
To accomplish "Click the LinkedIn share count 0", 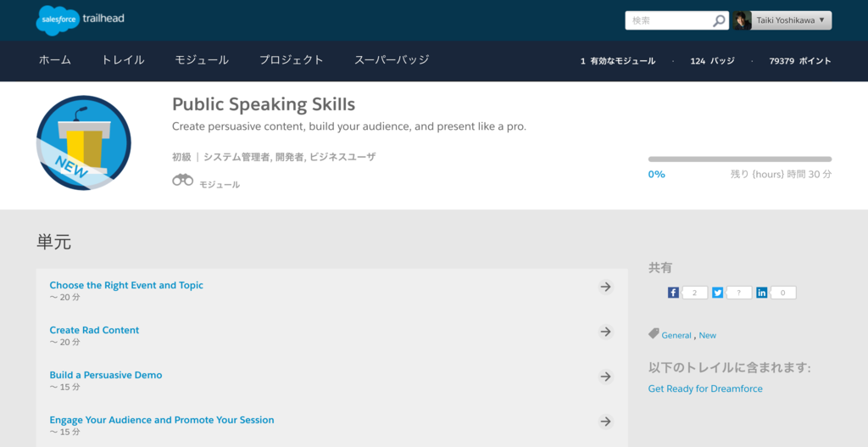I will tap(783, 293).
